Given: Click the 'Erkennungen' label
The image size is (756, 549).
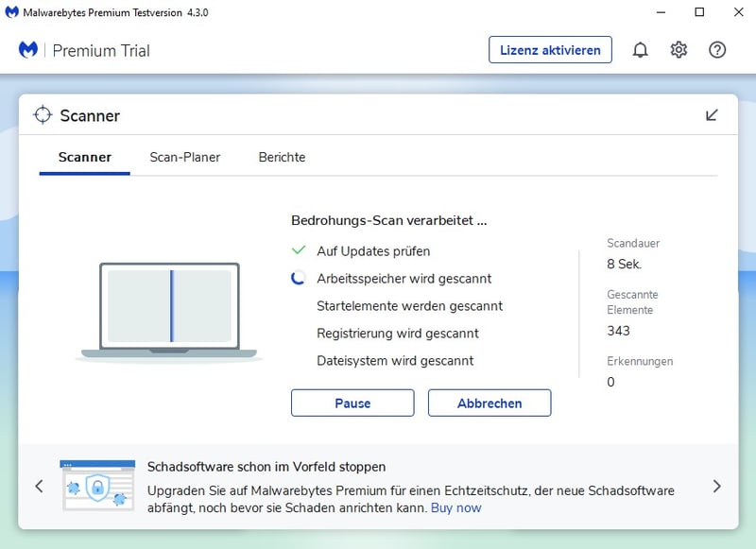Looking at the screenshot, I should point(640,361).
